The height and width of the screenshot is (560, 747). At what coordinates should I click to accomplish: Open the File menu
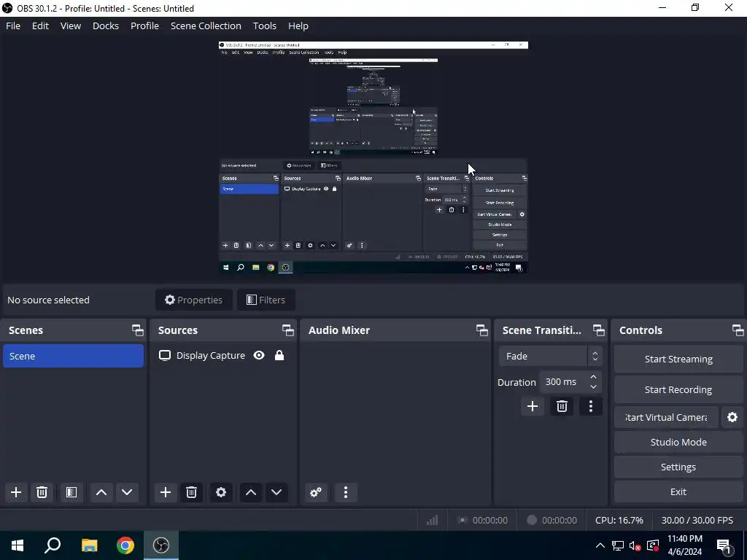[13, 26]
